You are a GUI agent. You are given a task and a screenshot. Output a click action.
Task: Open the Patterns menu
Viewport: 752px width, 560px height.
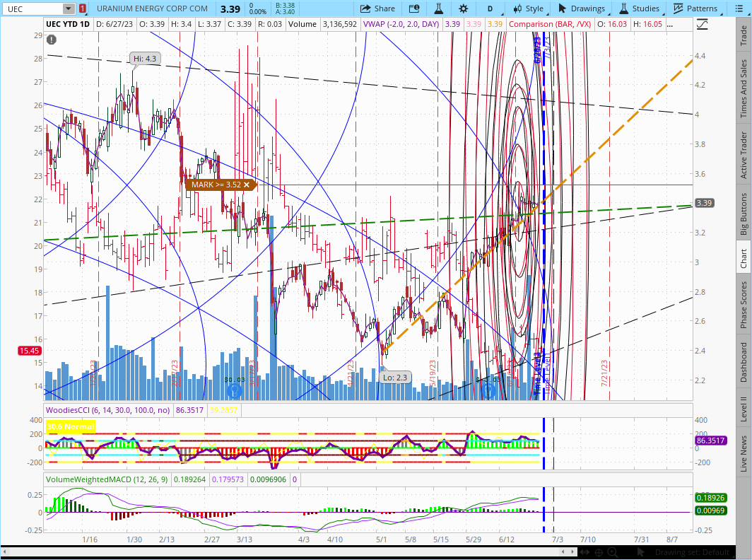[x=695, y=8]
